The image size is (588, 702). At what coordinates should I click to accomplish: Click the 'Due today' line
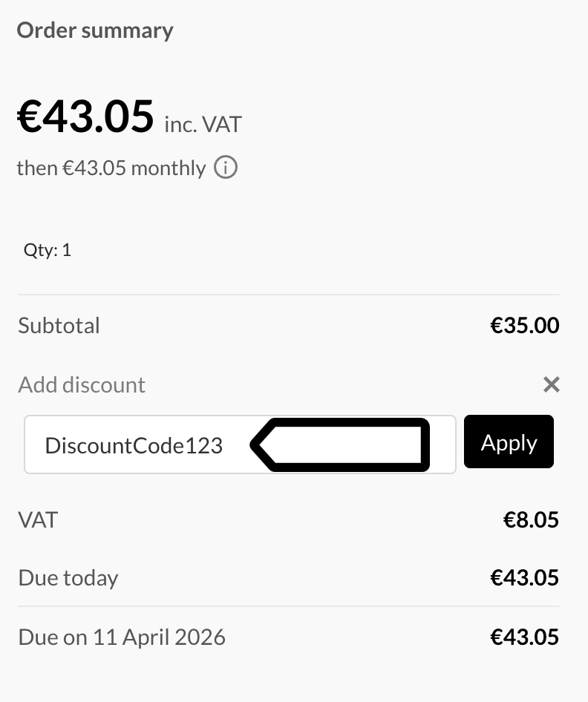click(x=68, y=577)
